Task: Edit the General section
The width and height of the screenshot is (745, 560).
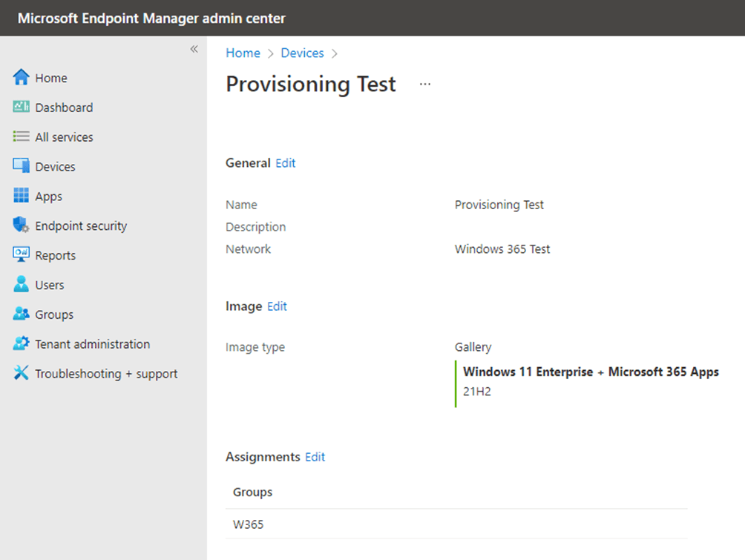Action: [286, 163]
